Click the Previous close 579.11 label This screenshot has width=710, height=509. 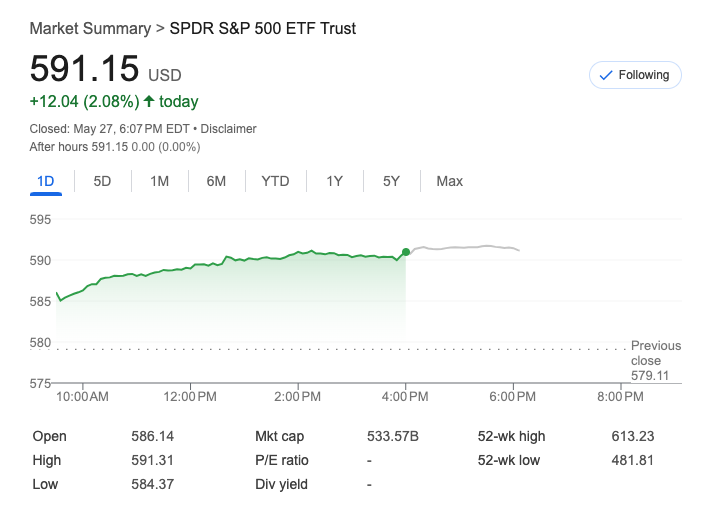click(x=655, y=360)
